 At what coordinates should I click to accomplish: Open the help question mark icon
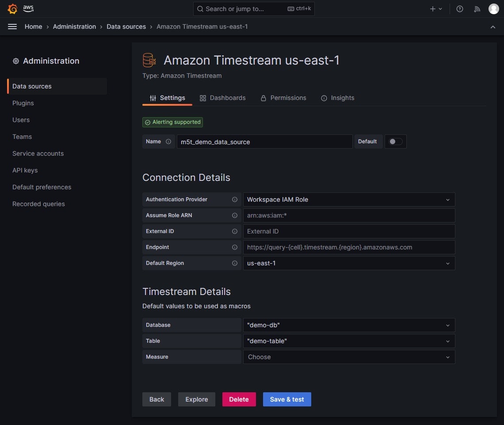[x=459, y=8]
